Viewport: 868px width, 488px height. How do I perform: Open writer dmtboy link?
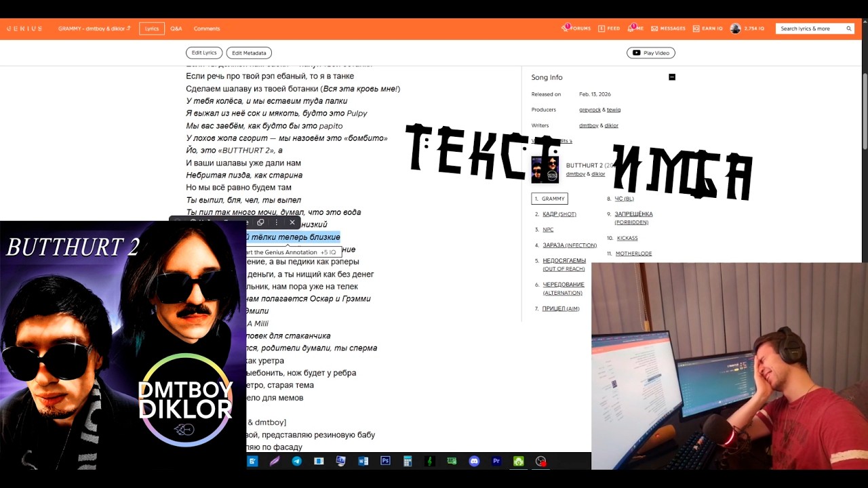coord(589,125)
